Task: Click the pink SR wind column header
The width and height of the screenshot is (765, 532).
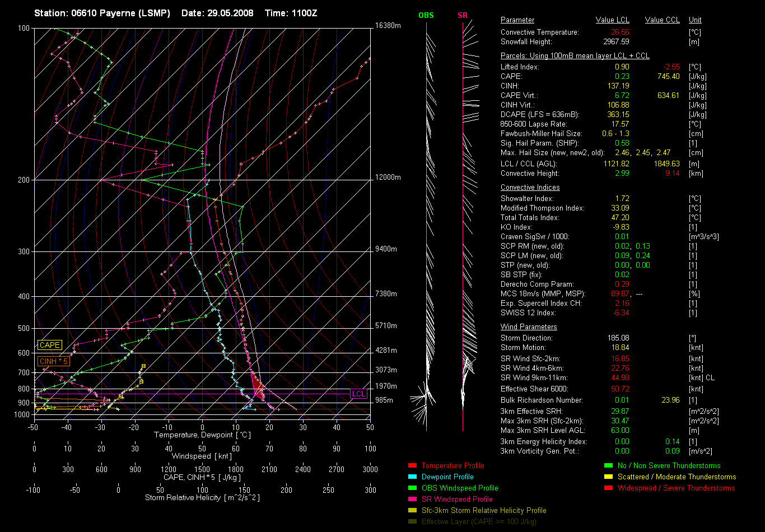Action: coord(463,16)
